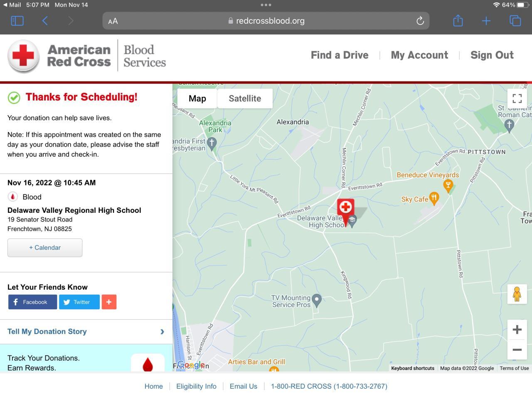532x399 pixels.
Task: Switch map to Map view
Action: tap(197, 99)
